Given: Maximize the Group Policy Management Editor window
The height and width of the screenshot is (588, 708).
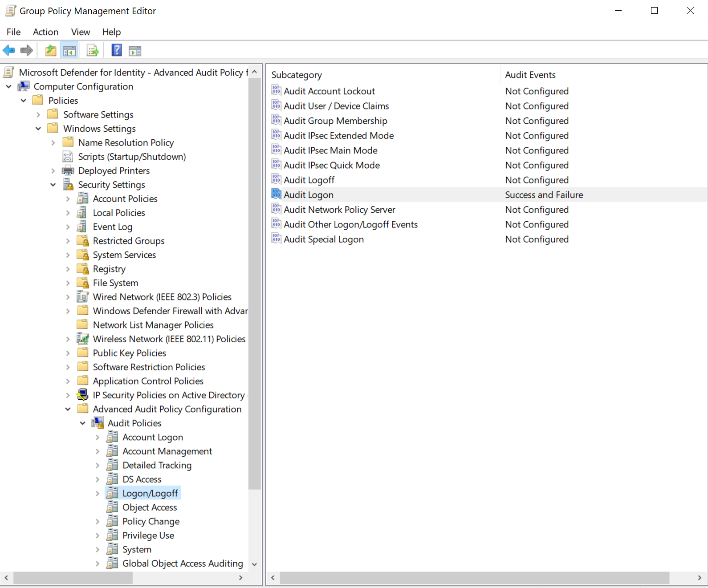Looking at the screenshot, I should click(x=654, y=11).
